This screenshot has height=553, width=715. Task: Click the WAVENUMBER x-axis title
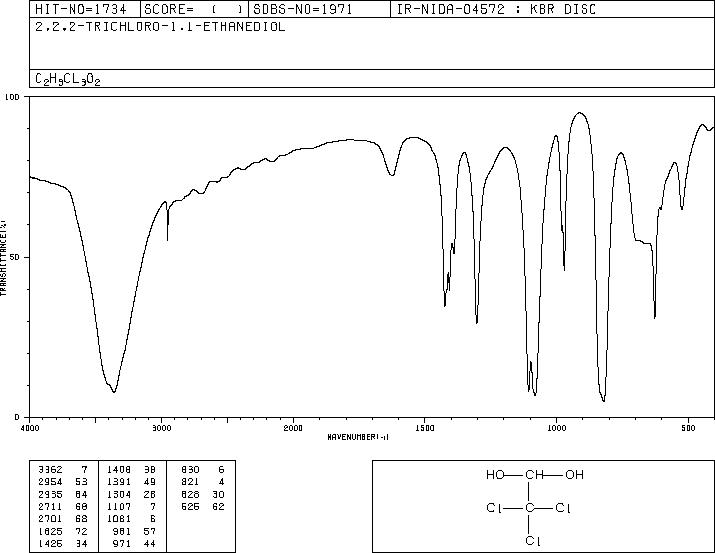click(358, 437)
